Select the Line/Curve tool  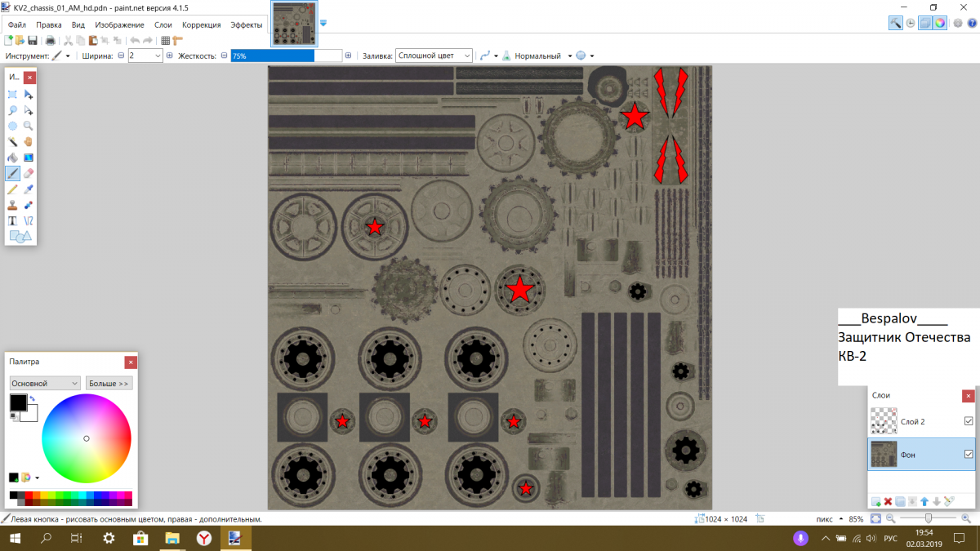coord(29,220)
